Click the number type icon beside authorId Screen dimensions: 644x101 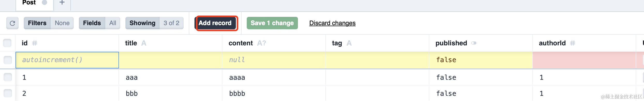pos(573,43)
